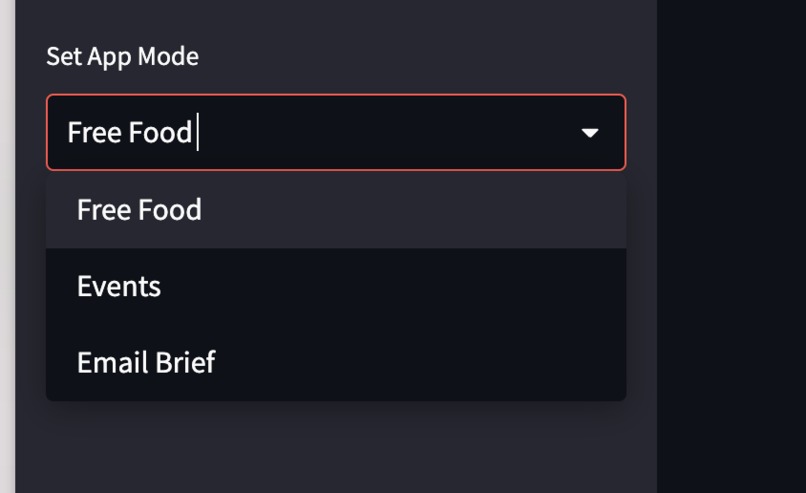Click the empty space inside the select box

(x=386, y=133)
